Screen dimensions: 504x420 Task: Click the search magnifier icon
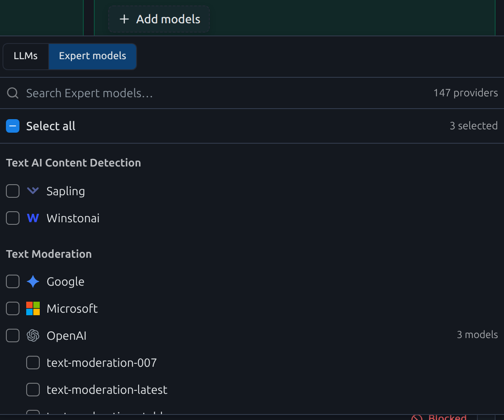13,93
